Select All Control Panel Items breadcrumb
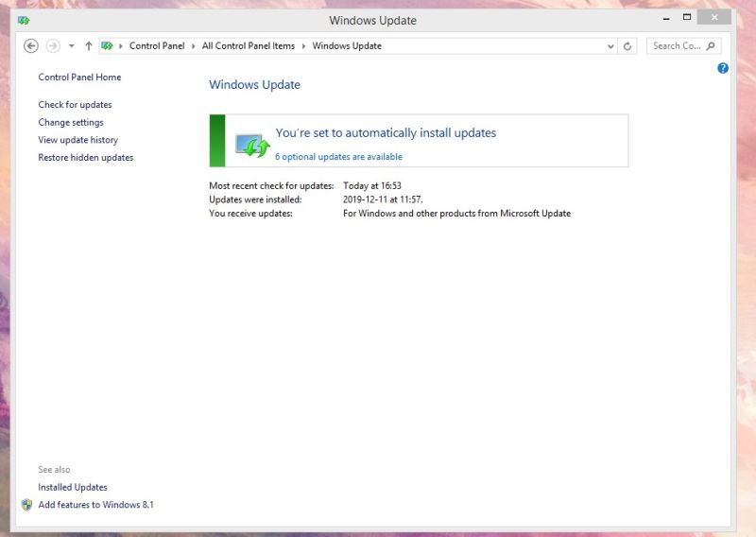The image size is (756, 537). (249, 45)
